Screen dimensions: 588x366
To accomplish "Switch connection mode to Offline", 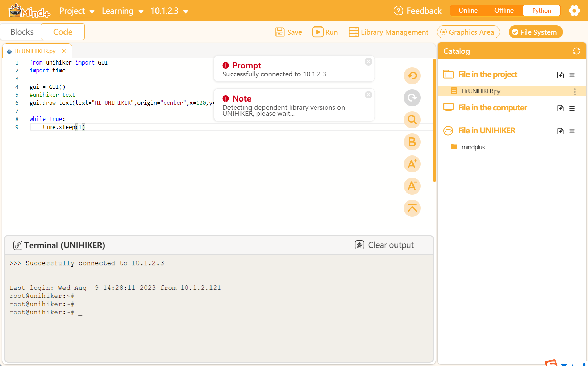I will point(503,10).
